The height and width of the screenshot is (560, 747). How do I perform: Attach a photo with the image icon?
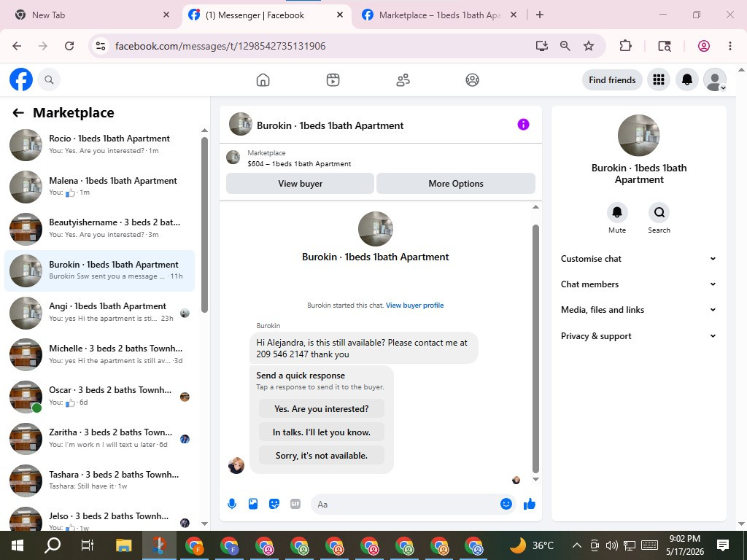(253, 504)
